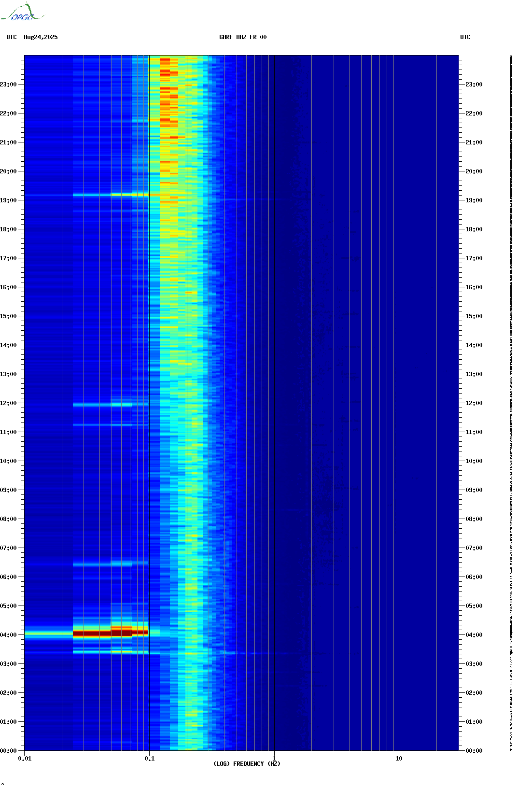
Task: Click the UTC label beside the date
Action: coord(12,37)
